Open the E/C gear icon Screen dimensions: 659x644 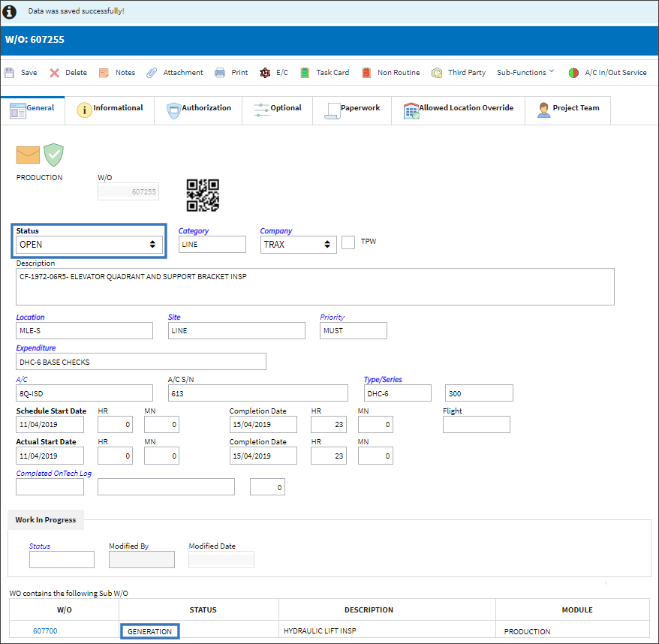tap(265, 73)
